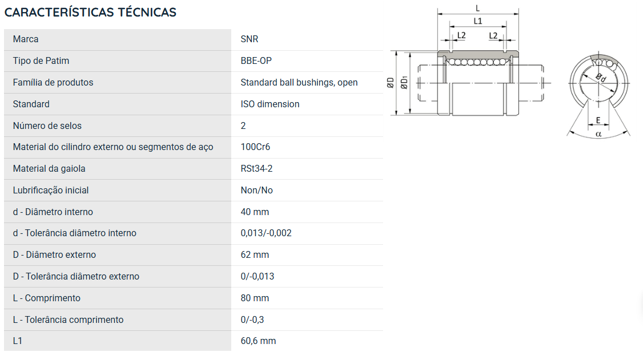Click the 'E' opening width label

598,120
